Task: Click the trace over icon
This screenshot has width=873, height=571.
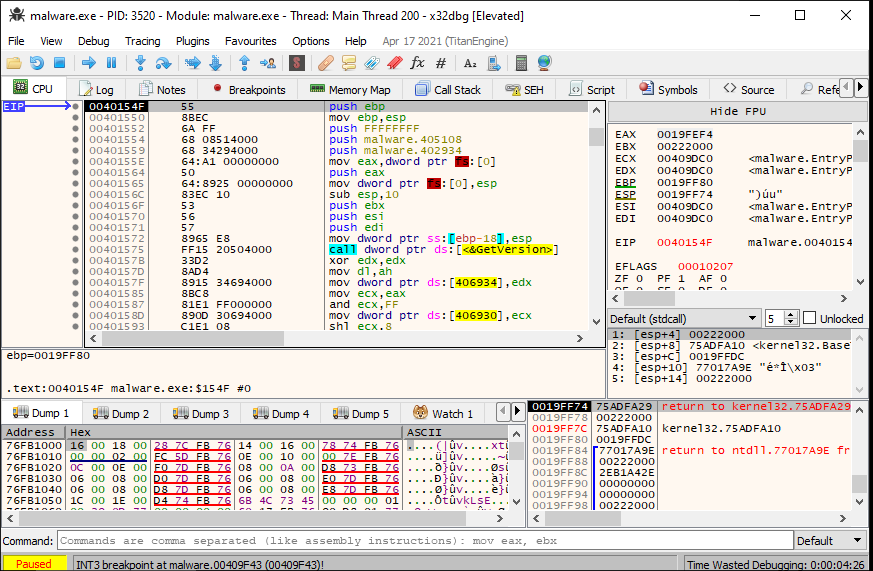Action: tap(215, 63)
